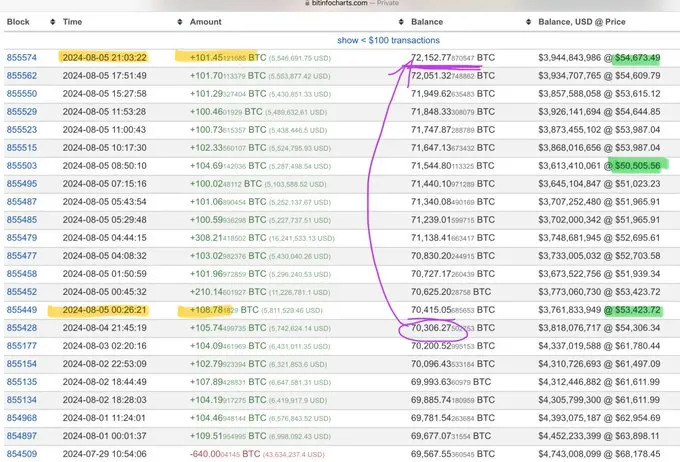Sort table by Amount column arrows
This screenshot has height=462, width=680.
(x=401, y=22)
